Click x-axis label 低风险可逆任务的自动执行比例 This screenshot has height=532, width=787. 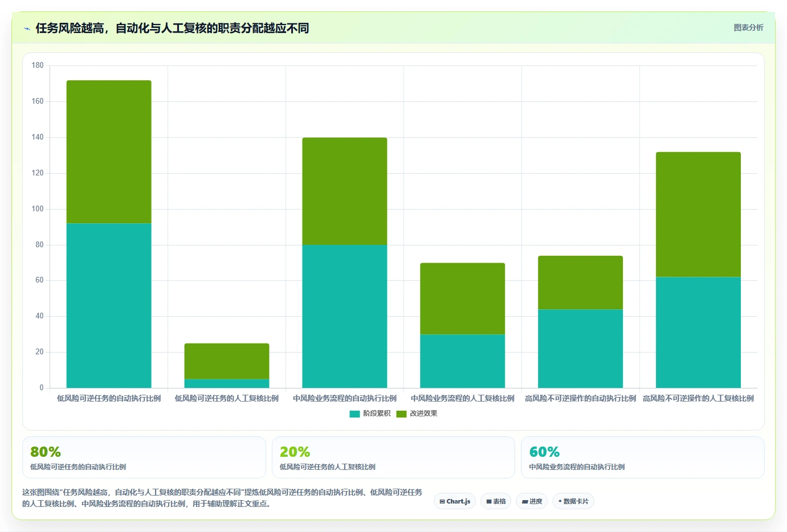(x=109, y=399)
